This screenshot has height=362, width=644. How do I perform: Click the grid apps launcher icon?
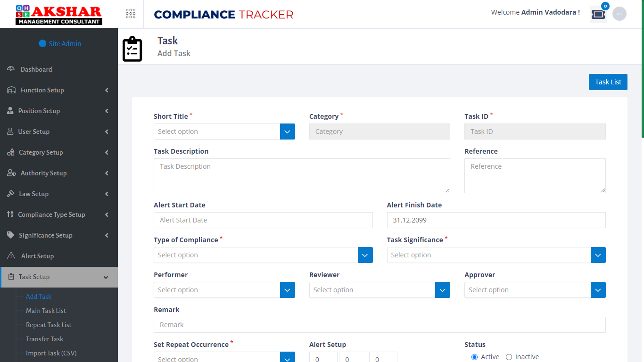pyautogui.click(x=131, y=14)
